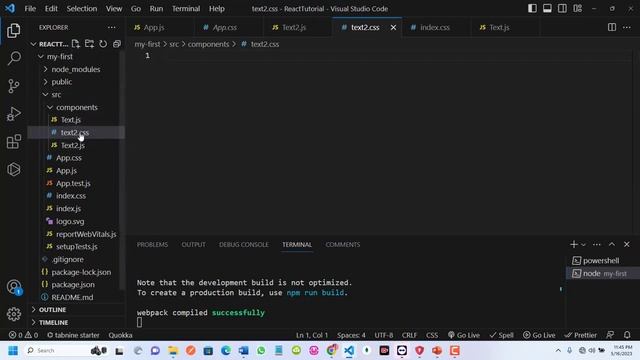Open package.json in the Explorer tree
640x360 pixels.
(73, 284)
